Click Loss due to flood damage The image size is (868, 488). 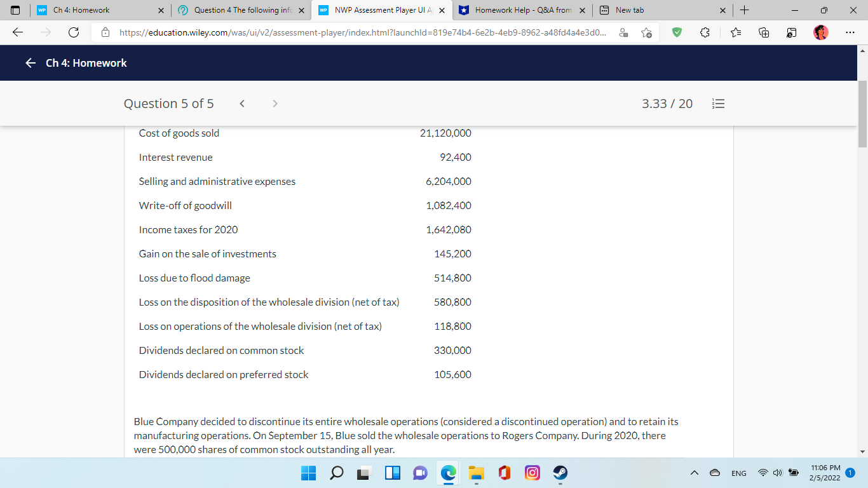(x=194, y=278)
